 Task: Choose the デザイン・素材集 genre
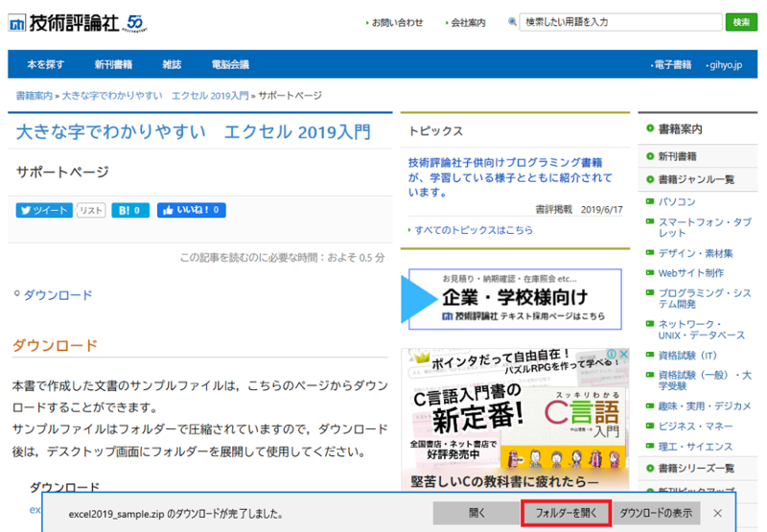click(x=695, y=253)
